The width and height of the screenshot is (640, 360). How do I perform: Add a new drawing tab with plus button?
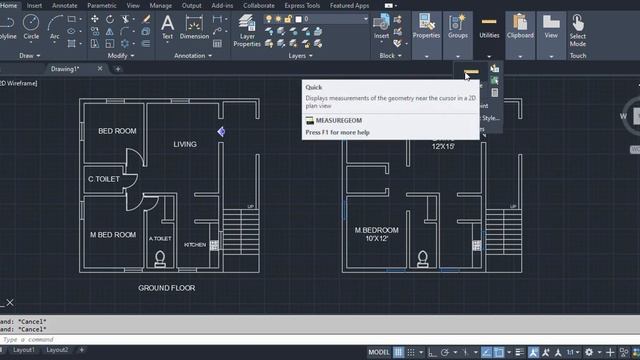[118, 69]
